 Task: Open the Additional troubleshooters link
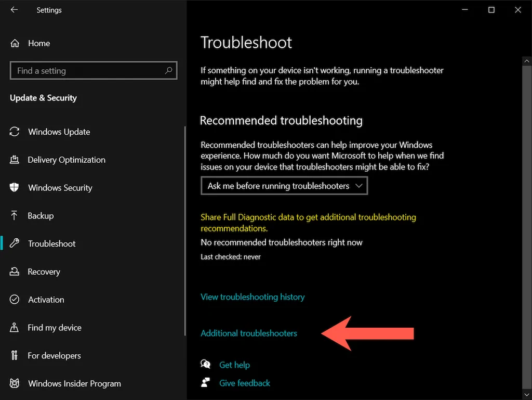coord(249,333)
